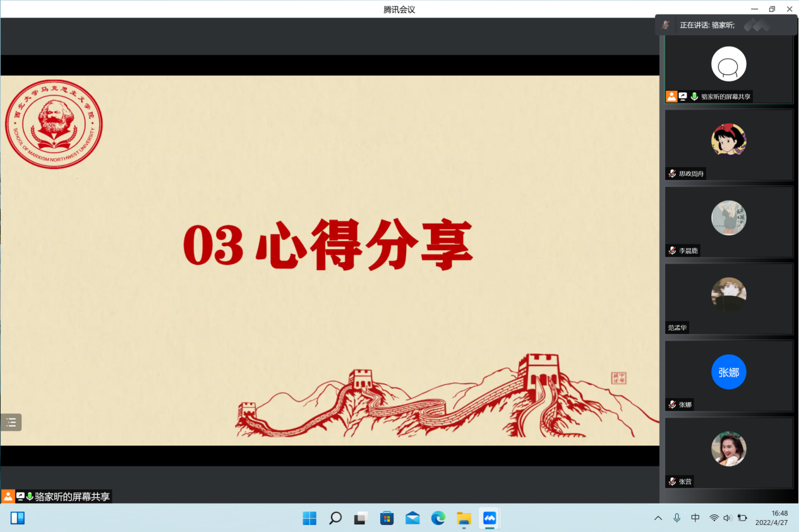Click screen-share icon in 骆家昕's participant tile
799x532 pixels.
click(683, 97)
